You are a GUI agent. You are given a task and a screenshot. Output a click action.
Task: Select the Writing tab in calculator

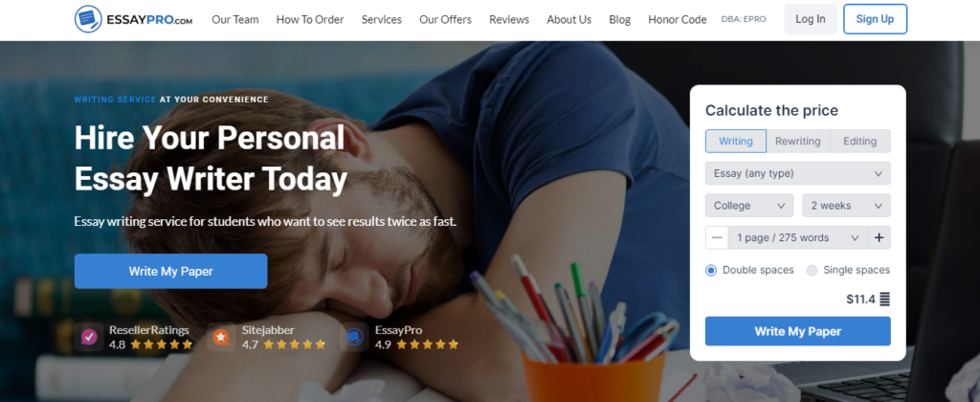(x=736, y=142)
